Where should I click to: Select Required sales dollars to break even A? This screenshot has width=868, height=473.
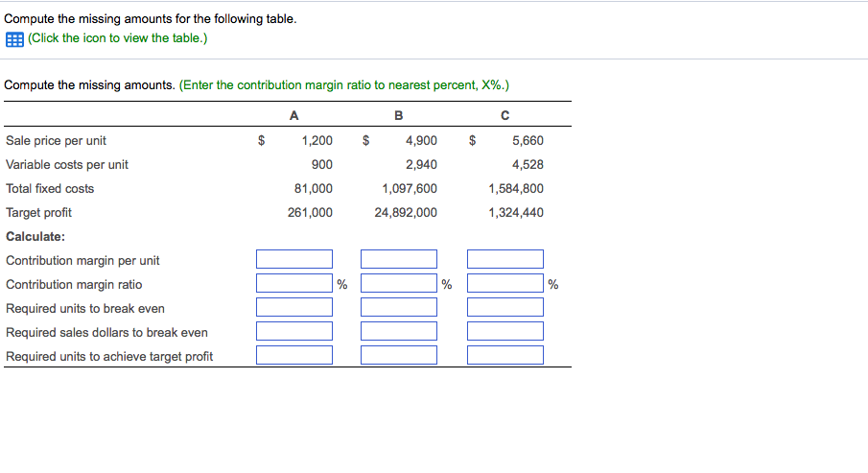pos(294,331)
